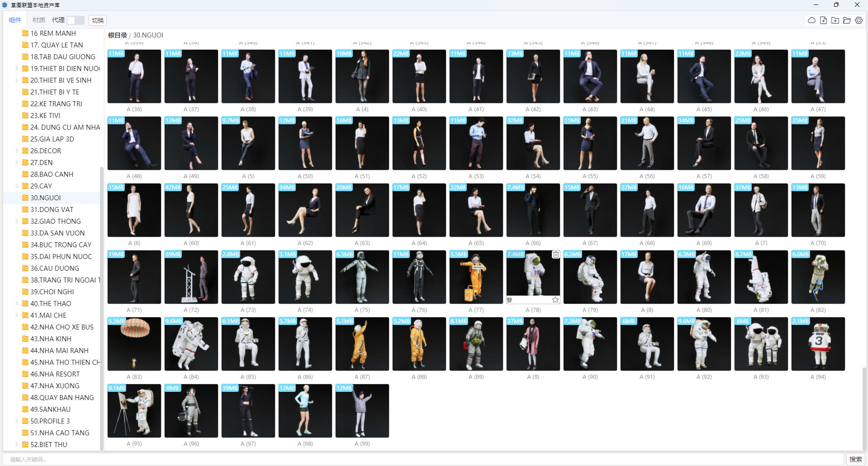
Task: Switch to the 组件 components tab
Action: [x=15, y=20]
